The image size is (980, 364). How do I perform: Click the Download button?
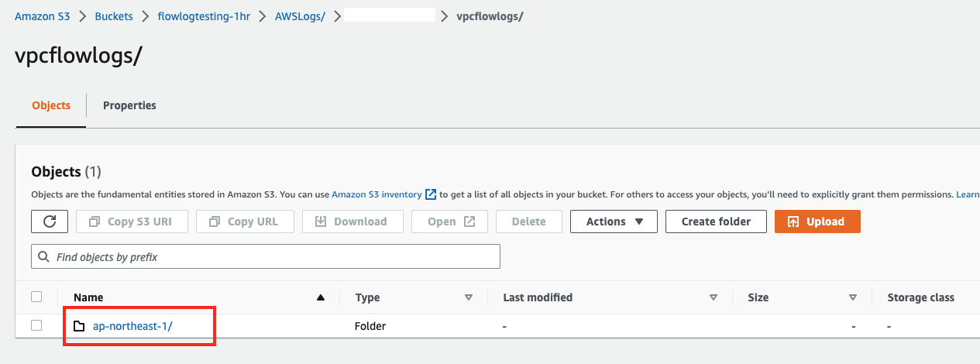[352, 221]
